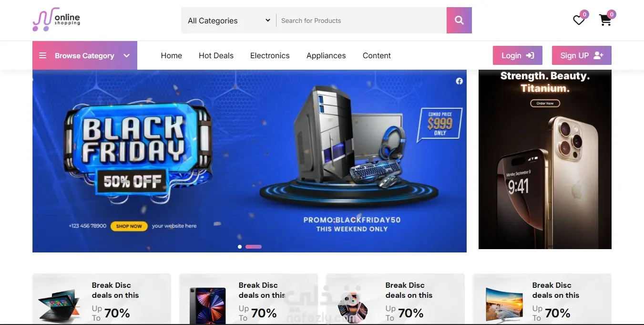This screenshot has height=325, width=644.
Task: Open the Appliances menu item
Action: point(326,55)
